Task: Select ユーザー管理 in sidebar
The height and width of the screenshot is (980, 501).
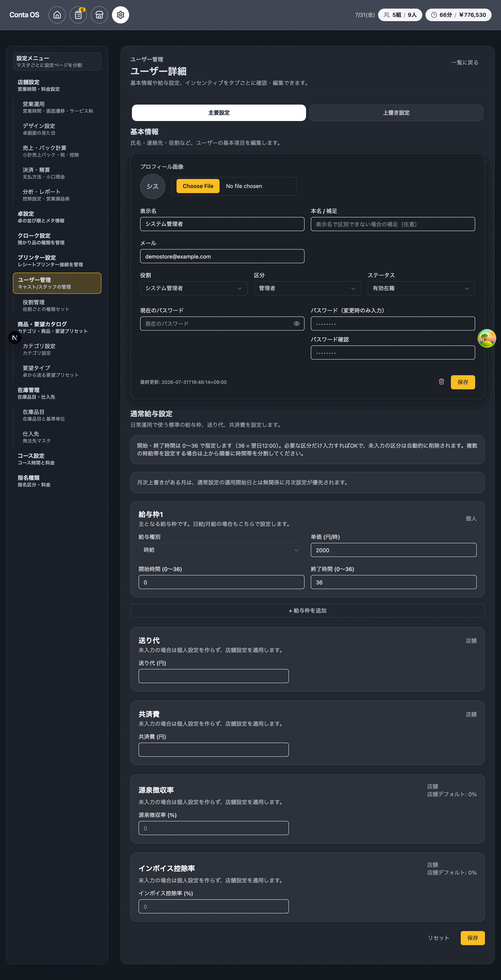Action: pos(57,283)
